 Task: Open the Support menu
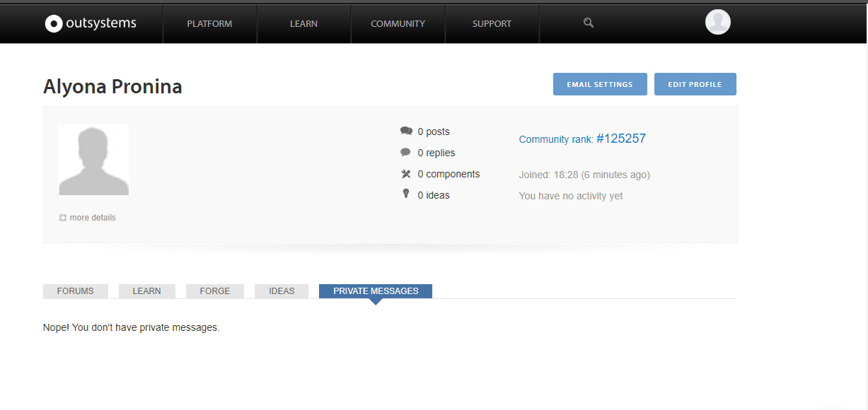(x=492, y=23)
